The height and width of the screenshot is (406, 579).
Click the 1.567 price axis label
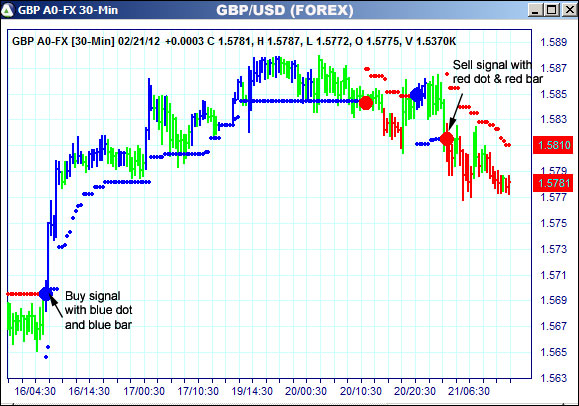click(553, 326)
